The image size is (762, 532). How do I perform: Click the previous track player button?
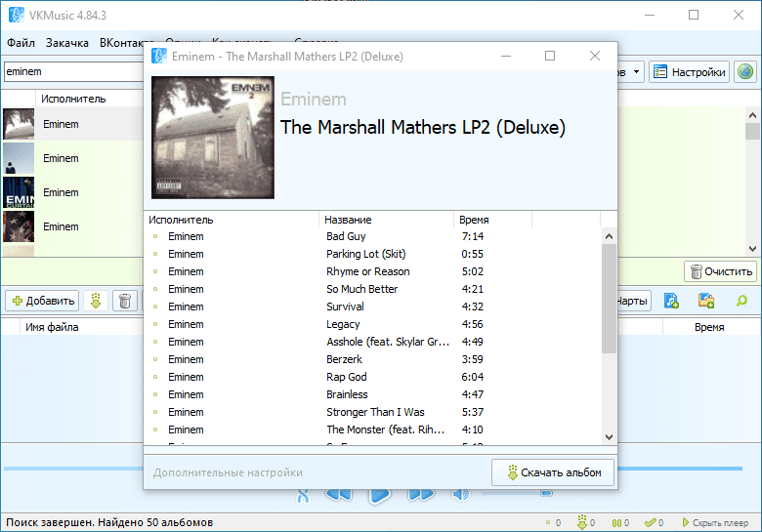tap(339, 495)
